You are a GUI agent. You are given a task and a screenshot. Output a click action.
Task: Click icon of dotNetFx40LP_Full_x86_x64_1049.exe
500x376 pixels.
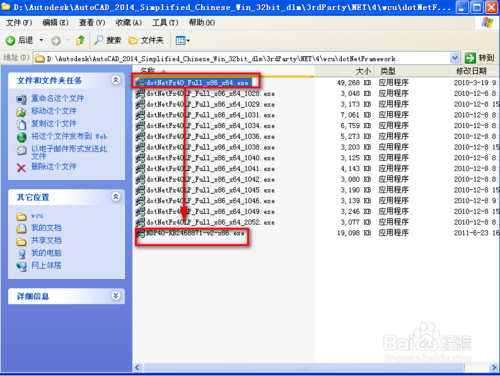pos(140,211)
